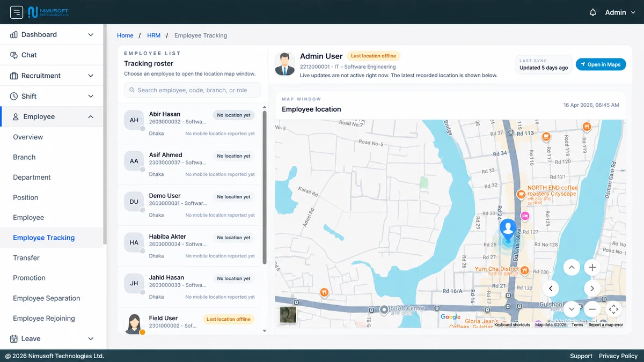The height and width of the screenshot is (362, 644).
Task: Open the Privacy Policy footer link
Action: tap(618, 356)
